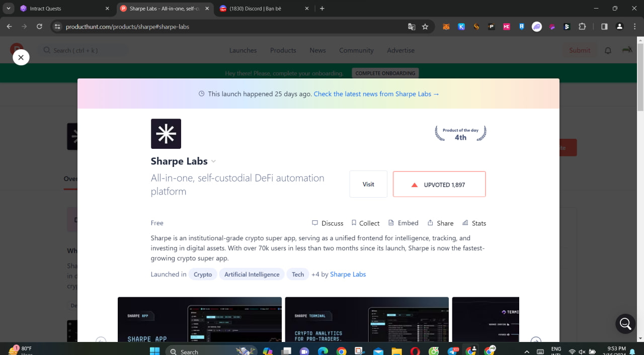The width and height of the screenshot is (644, 355).
Task: Click the notifications bell icon
Action: (608, 50)
